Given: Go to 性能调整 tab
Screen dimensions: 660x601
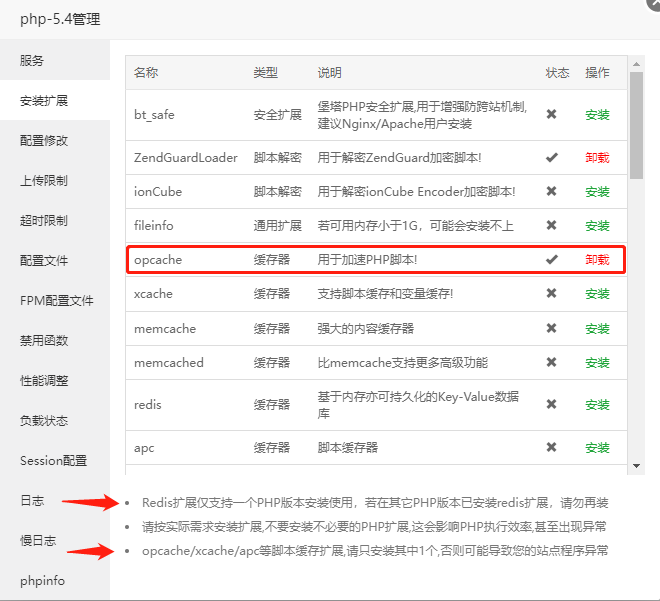Looking at the screenshot, I should (55, 380).
